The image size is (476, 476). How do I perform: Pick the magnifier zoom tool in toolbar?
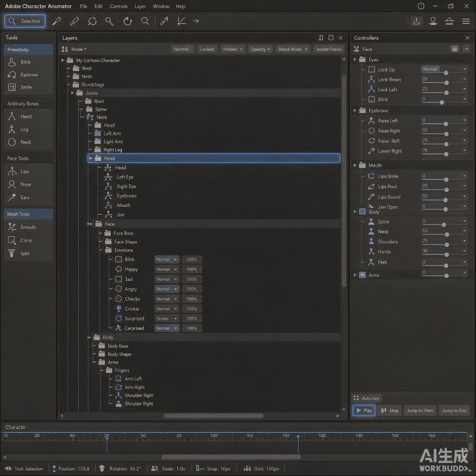coord(145,21)
